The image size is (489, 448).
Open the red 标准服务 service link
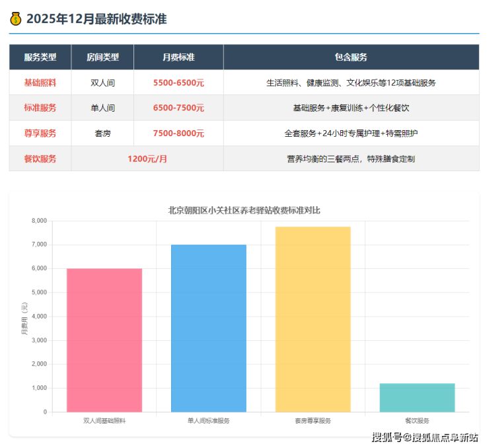click(x=40, y=108)
